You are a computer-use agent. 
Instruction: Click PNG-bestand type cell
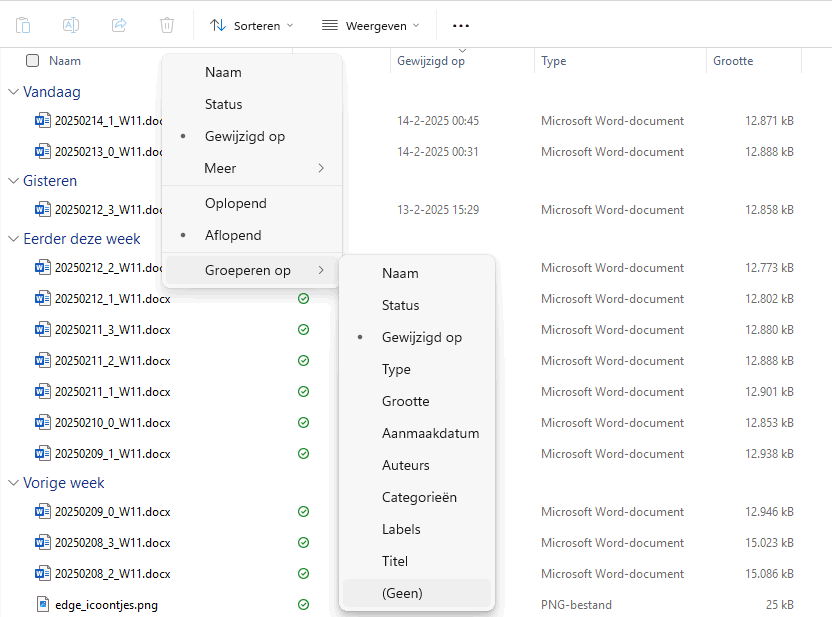pyautogui.click(x=576, y=605)
